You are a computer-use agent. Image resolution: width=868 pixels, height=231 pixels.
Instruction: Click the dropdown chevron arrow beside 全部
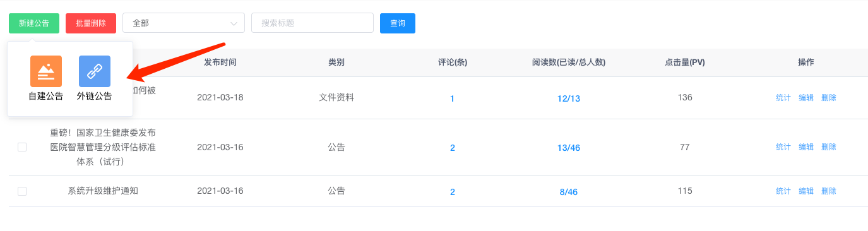click(234, 24)
